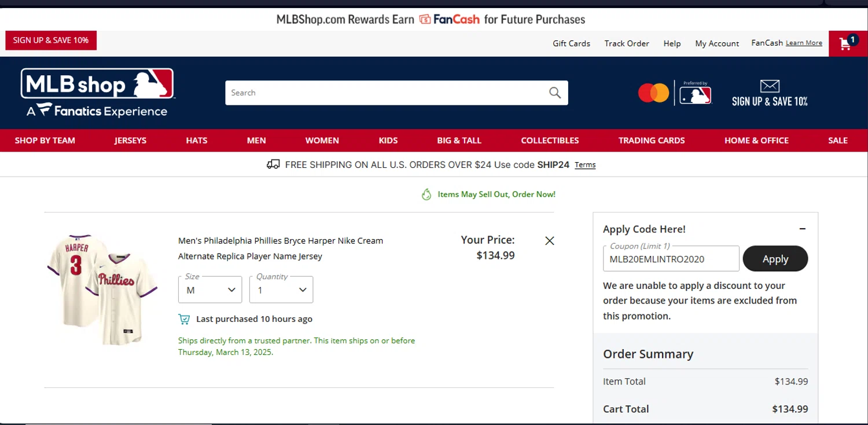Open the Trading Cards menu

coord(652,140)
